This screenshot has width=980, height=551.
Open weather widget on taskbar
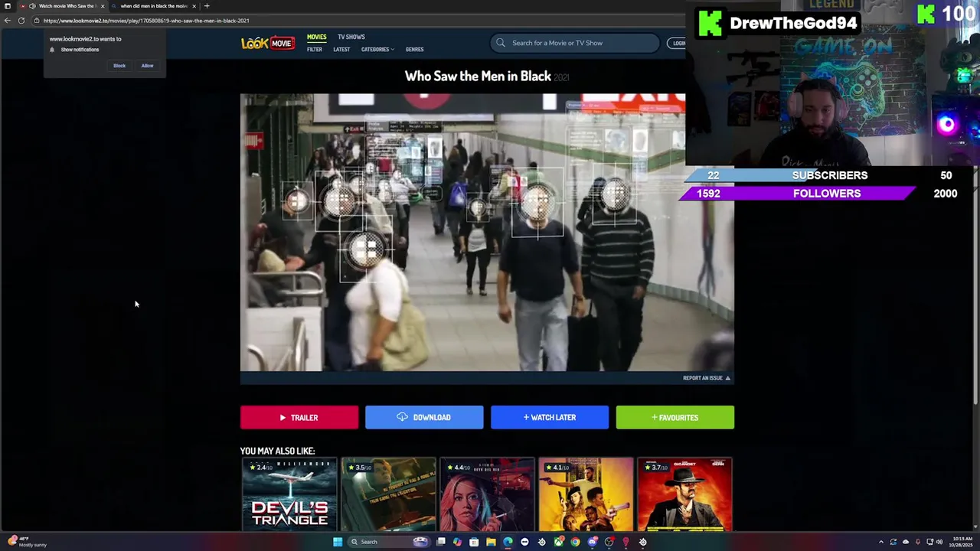28,542
